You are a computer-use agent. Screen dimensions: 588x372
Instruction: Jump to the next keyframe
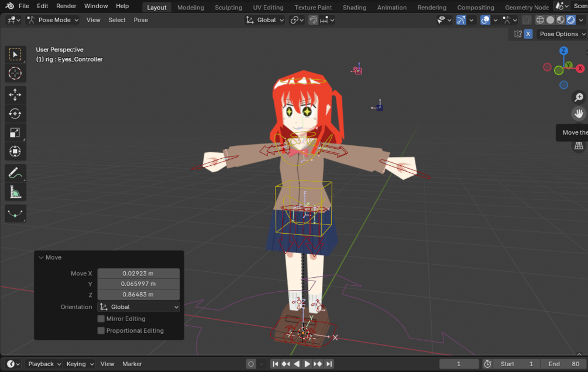pos(318,364)
